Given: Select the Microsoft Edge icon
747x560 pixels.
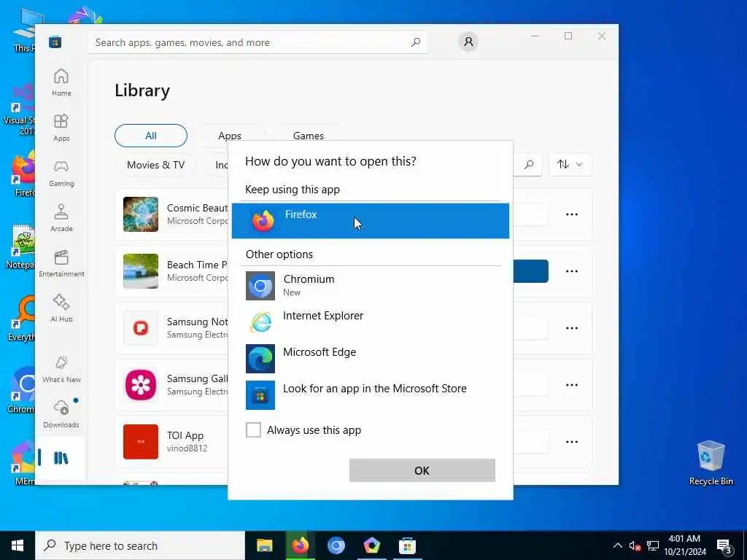Looking at the screenshot, I should pyautogui.click(x=260, y=359).
